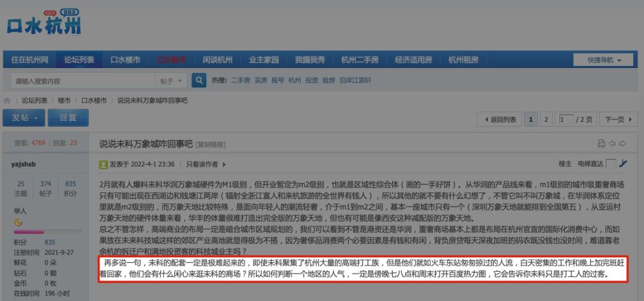Image resolution: width=644 pixels, height=301 pixels.
Task: Click the thread heading 说说未科万象城咋回事吧
Action: (146, 144)
